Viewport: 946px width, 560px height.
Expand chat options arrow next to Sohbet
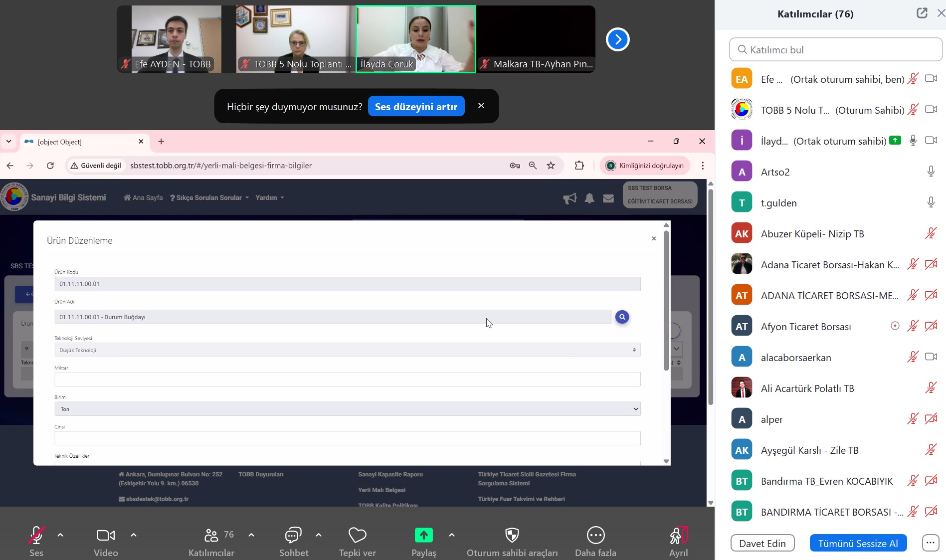(319, 535)
